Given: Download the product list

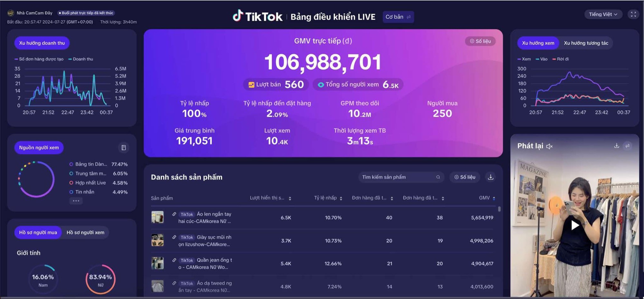Looking at the screenshot, I should (490, 177).
